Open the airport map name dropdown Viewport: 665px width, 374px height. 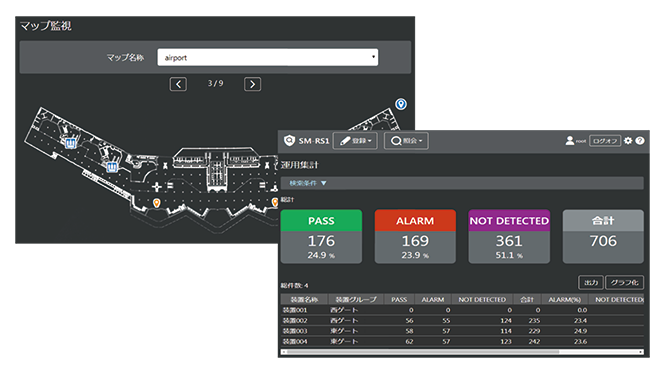pos(268,57)
